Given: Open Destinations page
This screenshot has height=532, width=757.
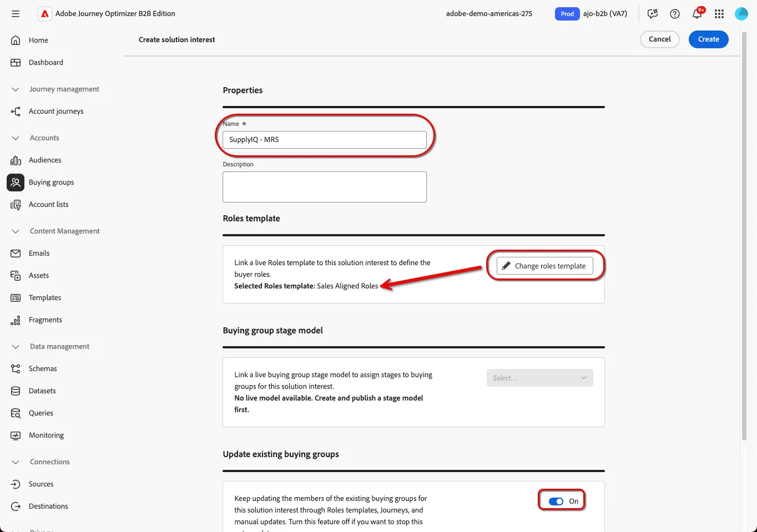Looking at the screenshot, I should 48,506.
